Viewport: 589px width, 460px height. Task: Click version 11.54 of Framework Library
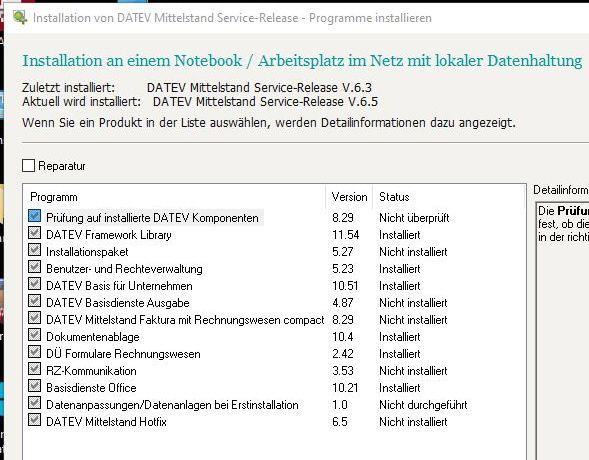click(346, 235)
